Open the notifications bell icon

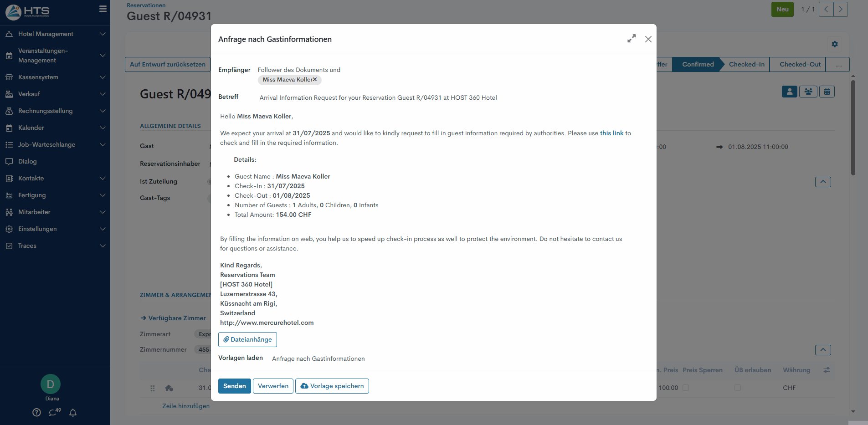[x=73, y=413]
